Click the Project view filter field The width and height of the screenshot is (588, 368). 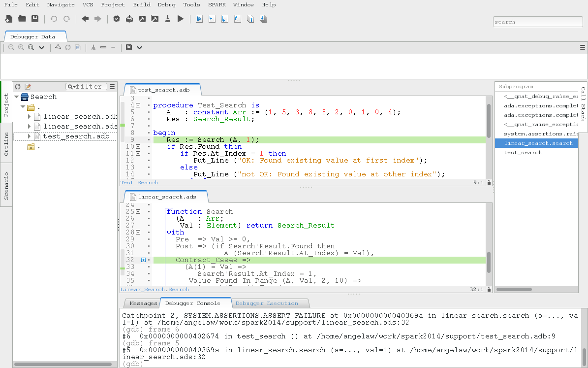[86, 86]
